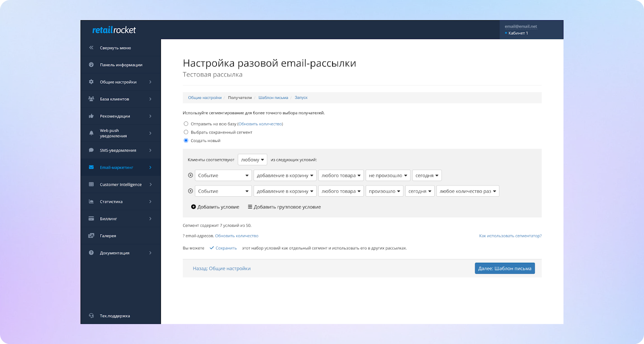644x344 pixels.
Task: Select the Отправить на всю базу radio option
Action: coord(186,124)
